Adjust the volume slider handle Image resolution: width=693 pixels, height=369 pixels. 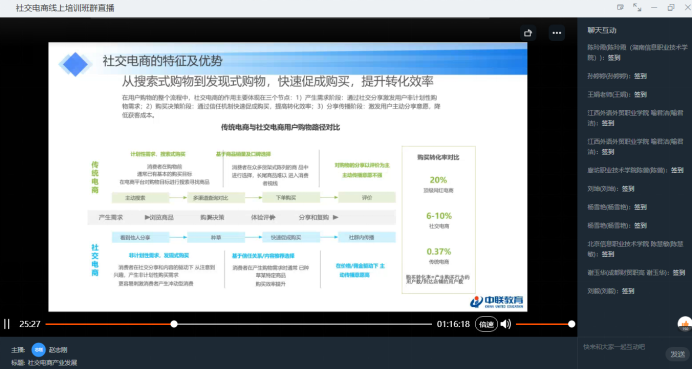(571, 324)
